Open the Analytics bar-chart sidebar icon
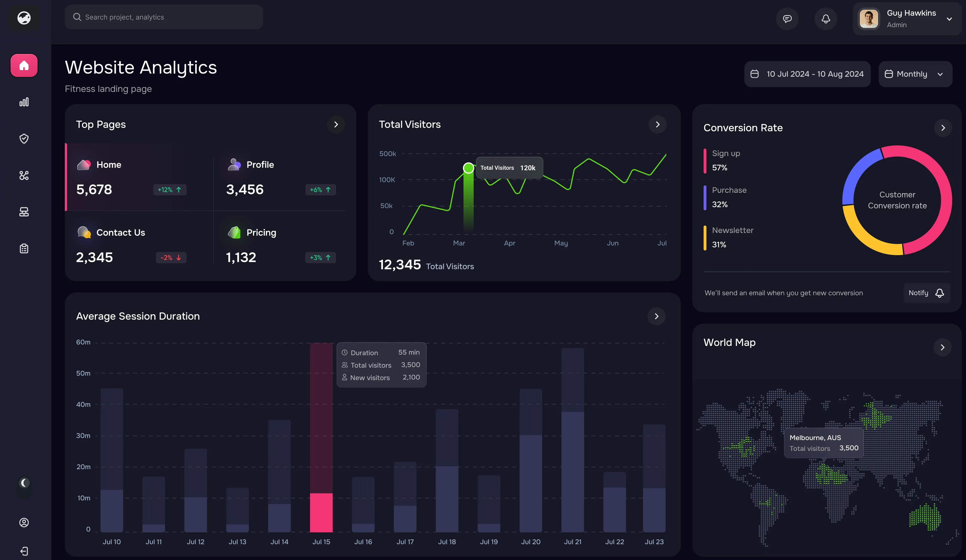The width and height of the screenshot is (966, 560). coord(24,102)
